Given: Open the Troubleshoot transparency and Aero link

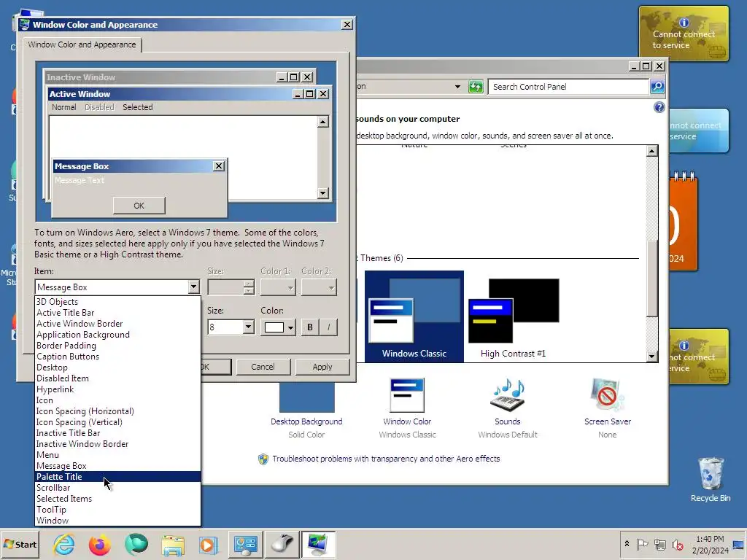Looking at the screenshot, I should [386, 459].
